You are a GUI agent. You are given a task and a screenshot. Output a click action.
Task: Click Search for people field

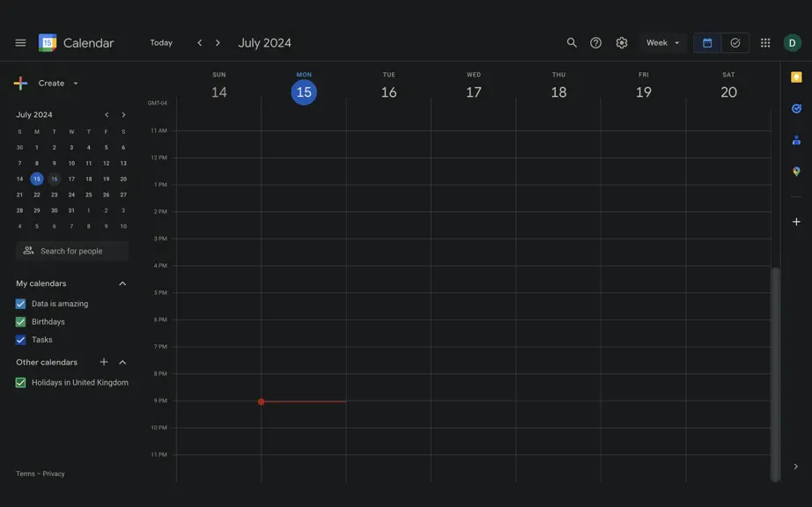tap(72, 251)
